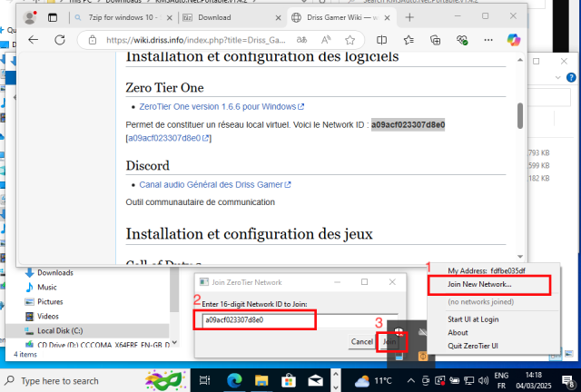Follow Canal audio Général des Driss Gamer link
The height and width of the screenshot is (392, 581).
[209, 185]
